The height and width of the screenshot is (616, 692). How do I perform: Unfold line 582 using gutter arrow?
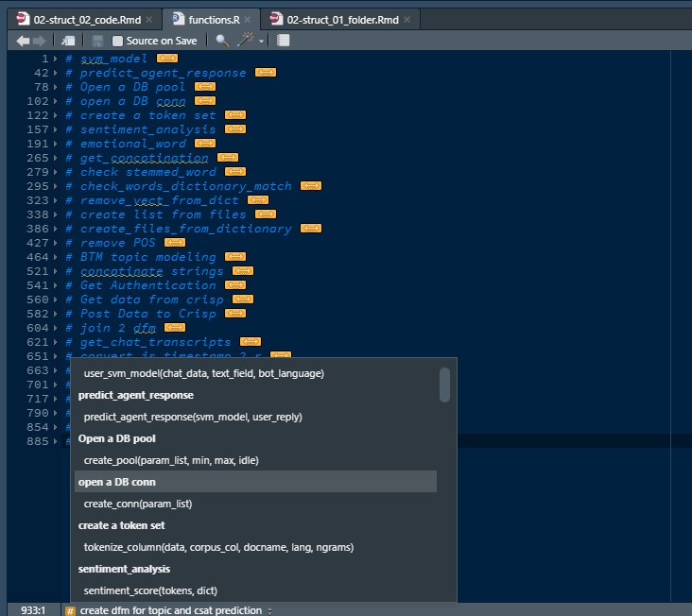pyautogui.click(x=55, y=314)
